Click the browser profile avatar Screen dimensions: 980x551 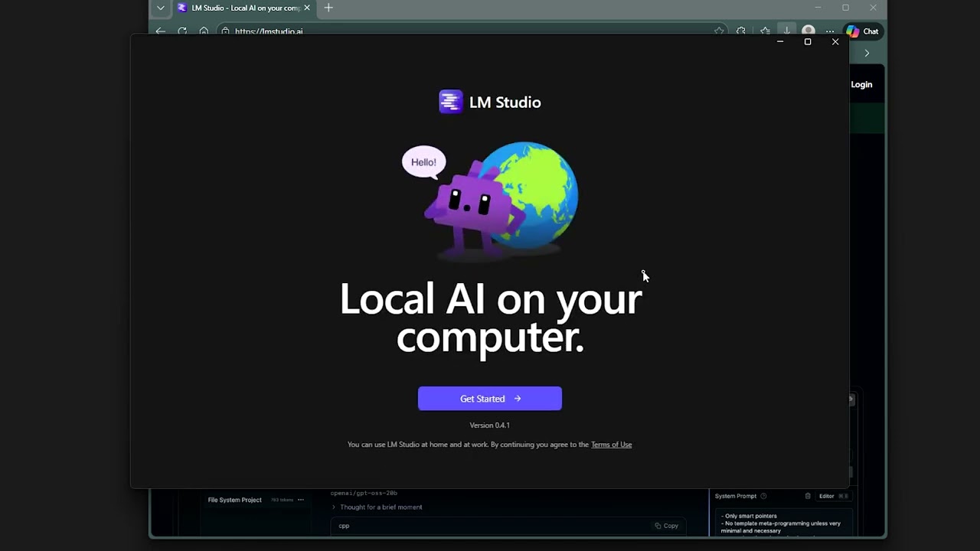(808, 31)
